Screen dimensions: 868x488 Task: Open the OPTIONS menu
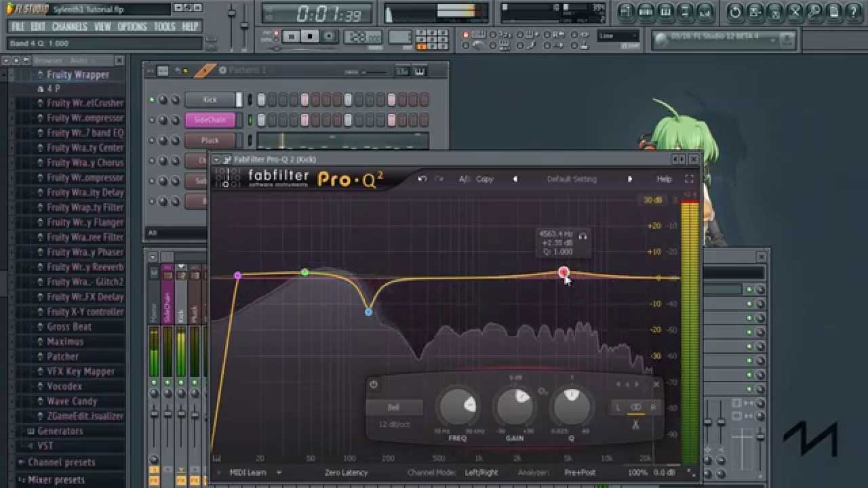pyautogui.click(x=132, y=26)
